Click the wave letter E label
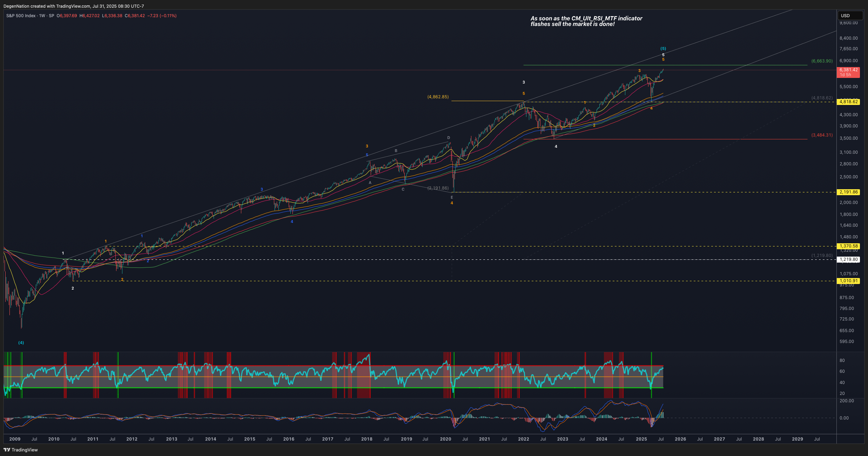Screen dimensions: 868x456 point(452,197)
